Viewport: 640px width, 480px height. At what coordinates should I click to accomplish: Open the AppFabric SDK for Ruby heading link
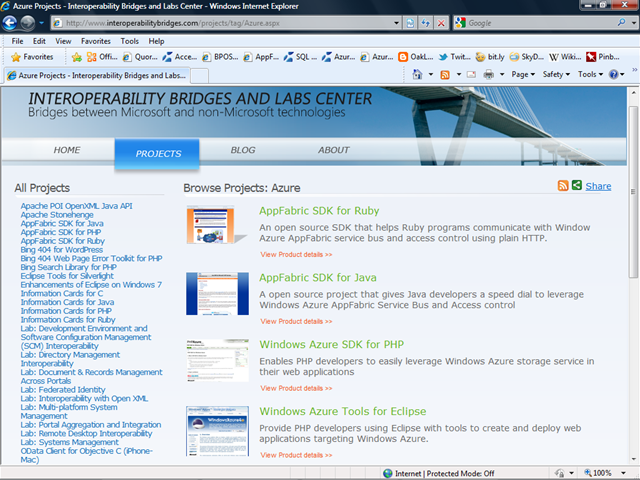(319, 211)
